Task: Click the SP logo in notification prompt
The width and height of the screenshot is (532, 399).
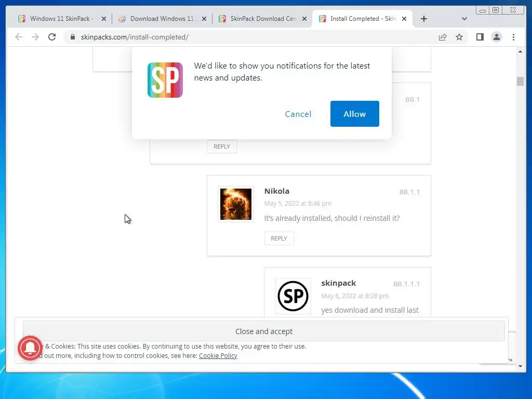Action: (x=165, y=80)
